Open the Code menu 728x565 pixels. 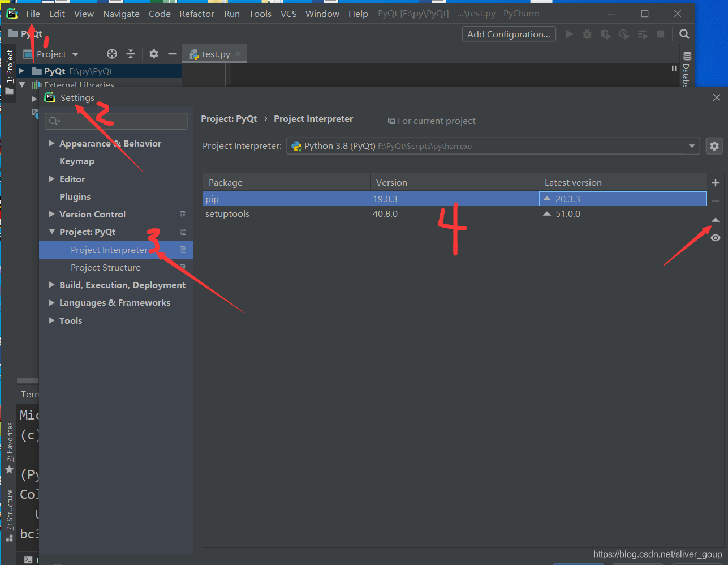[x=160, y=14]
